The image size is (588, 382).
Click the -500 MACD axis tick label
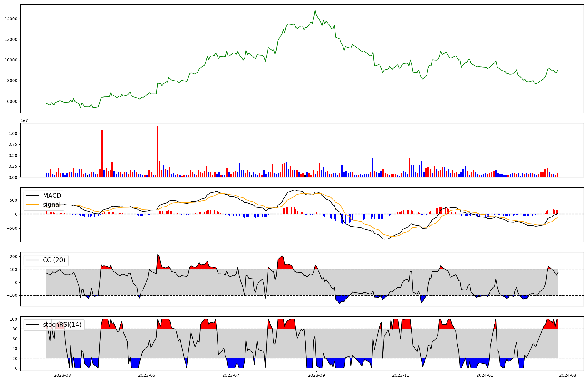pos(12,228)
